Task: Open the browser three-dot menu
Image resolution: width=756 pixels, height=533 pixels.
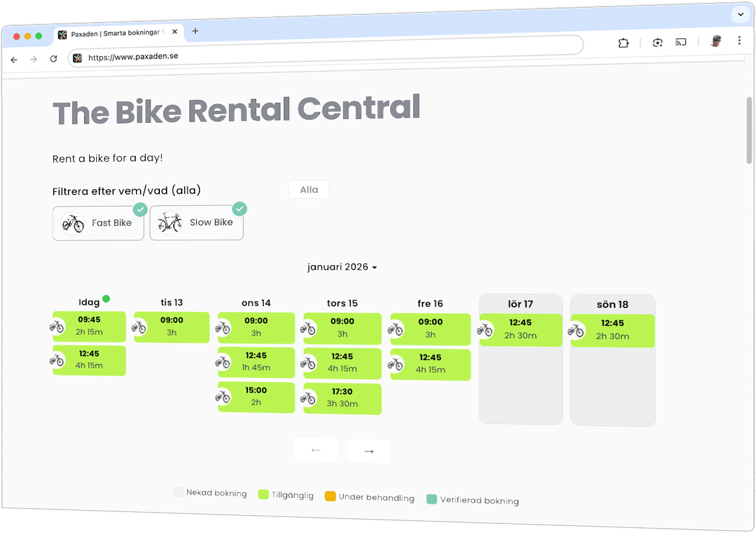Action: [x=739, y=41]
